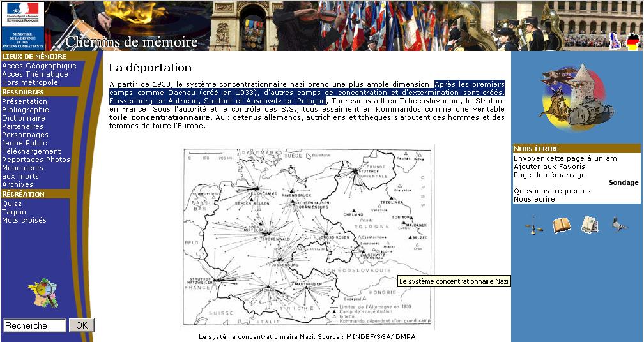Click the Chemins de mémoire banner title
The height and width of the screenshot is (342, 644).
pyautogui.click(x=132, y=42)
